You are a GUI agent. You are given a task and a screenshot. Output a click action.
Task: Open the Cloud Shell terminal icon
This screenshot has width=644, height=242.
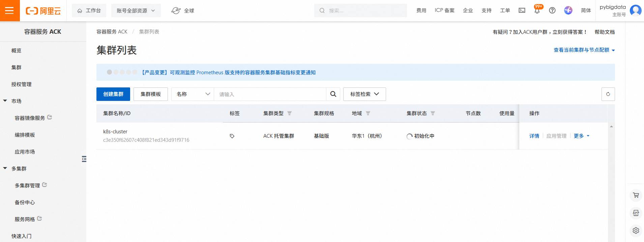pyautogui.click(x=522, y=10)
